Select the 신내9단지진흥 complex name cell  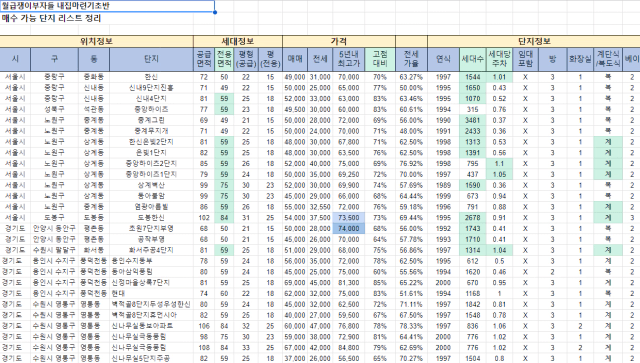151,88
